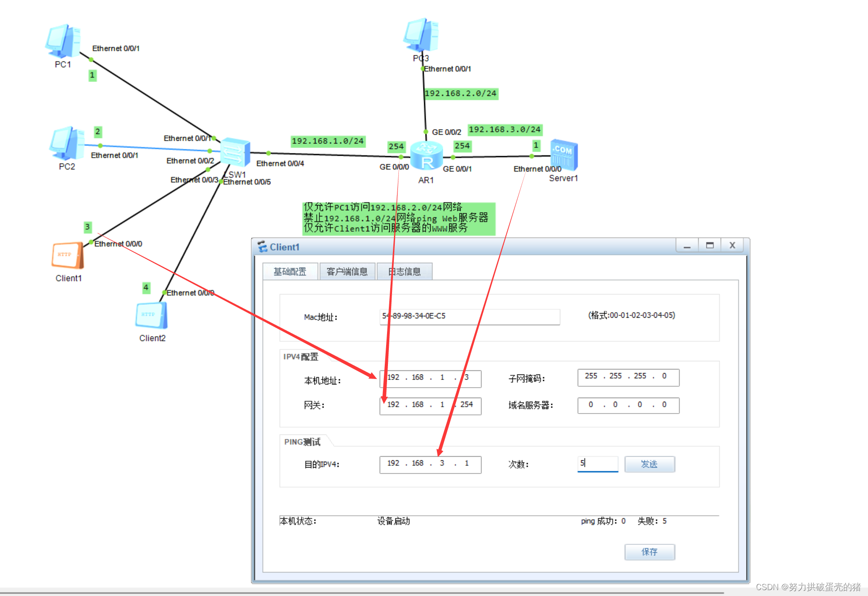868x596 pixels.
Task: Click the 目的IPV4 ping target field
Action: [430, 464]
